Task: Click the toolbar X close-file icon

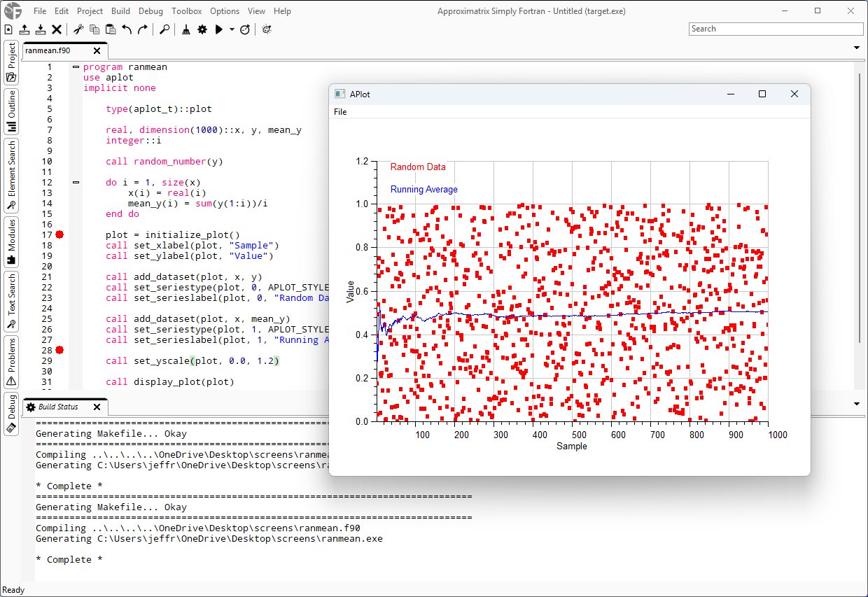Action: [x=57, y=29]
